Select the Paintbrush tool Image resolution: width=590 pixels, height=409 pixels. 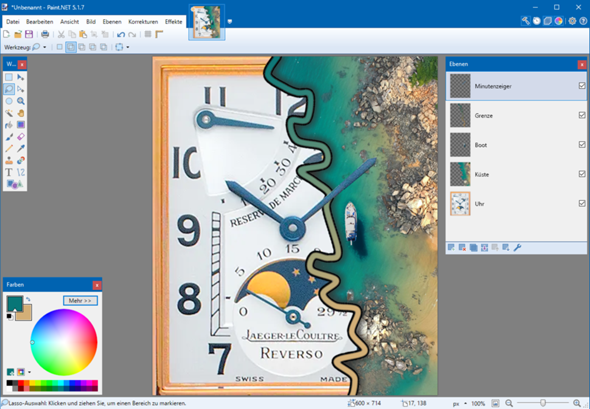coord(9,137)
